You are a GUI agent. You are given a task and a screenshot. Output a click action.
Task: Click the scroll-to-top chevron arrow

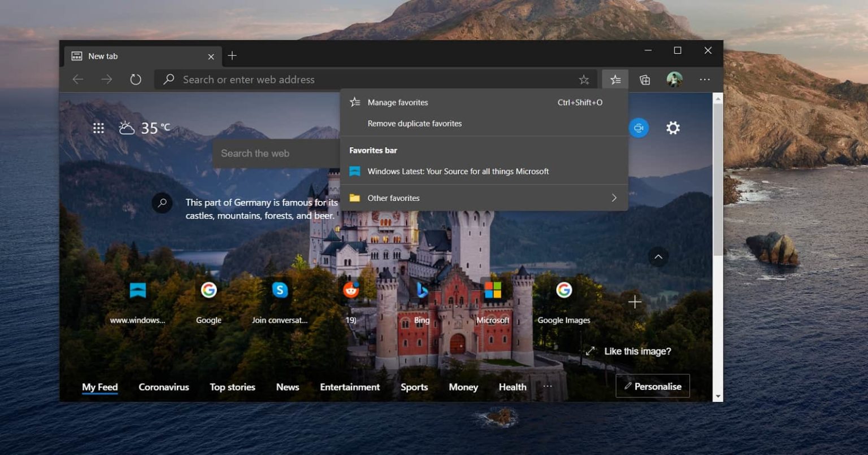pos(658,257)
